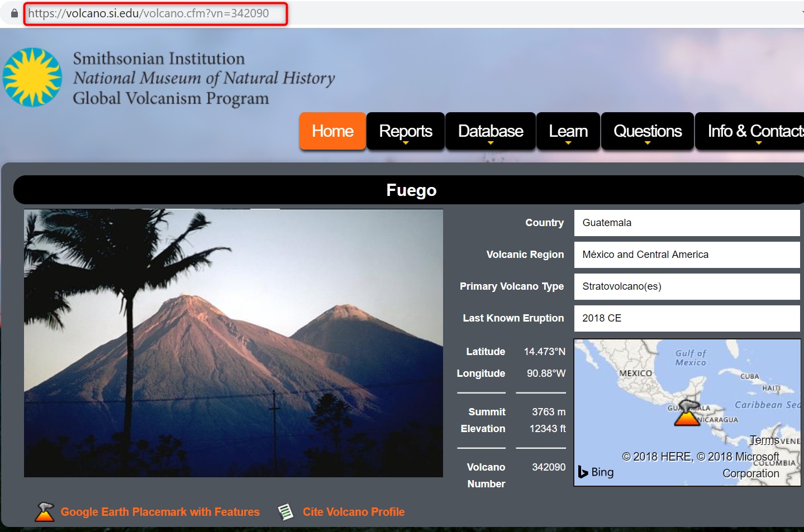This screenshot has width=804, height=532.
Task: Open the Reports menu
Action: tap(405, 131)
